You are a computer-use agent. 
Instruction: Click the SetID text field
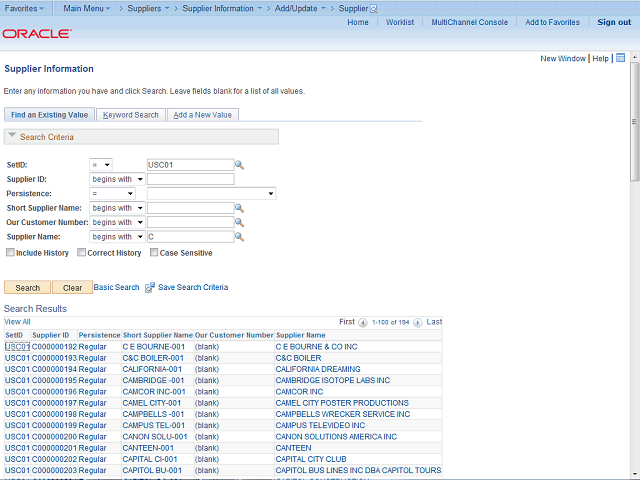(191, 165)
